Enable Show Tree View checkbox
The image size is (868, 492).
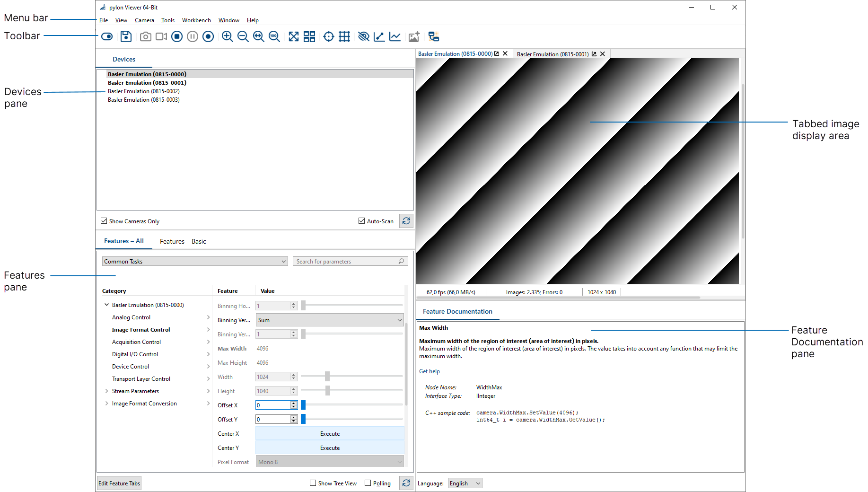(x=313, y=483)
